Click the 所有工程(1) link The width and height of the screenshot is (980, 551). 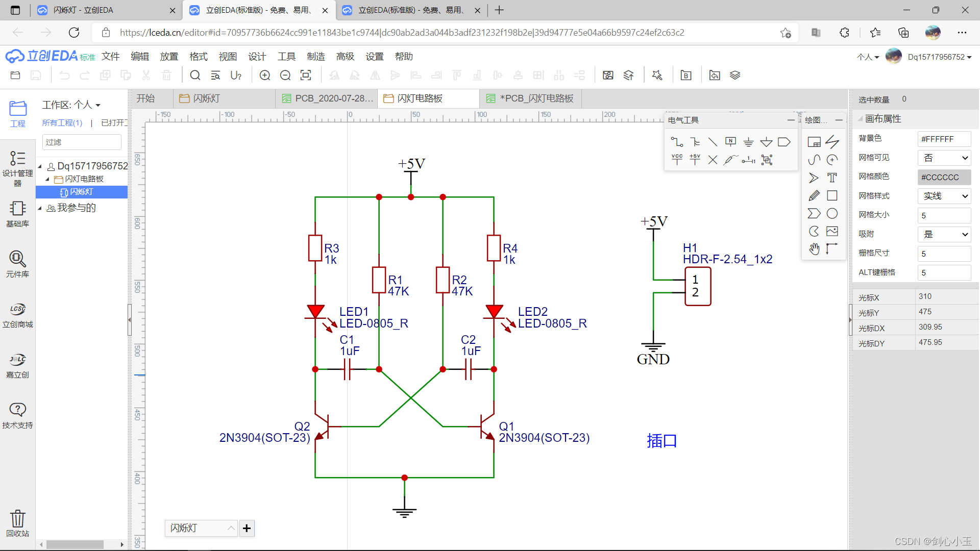pyautogui.click(x=62, y=123)
